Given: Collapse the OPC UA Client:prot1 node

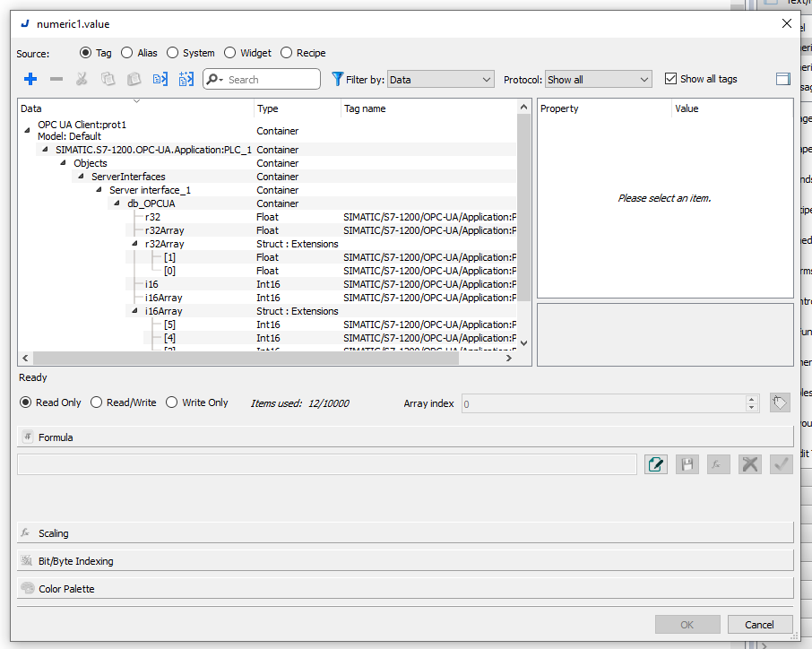Looking at the screenshot, I should [x=27, y=131].
